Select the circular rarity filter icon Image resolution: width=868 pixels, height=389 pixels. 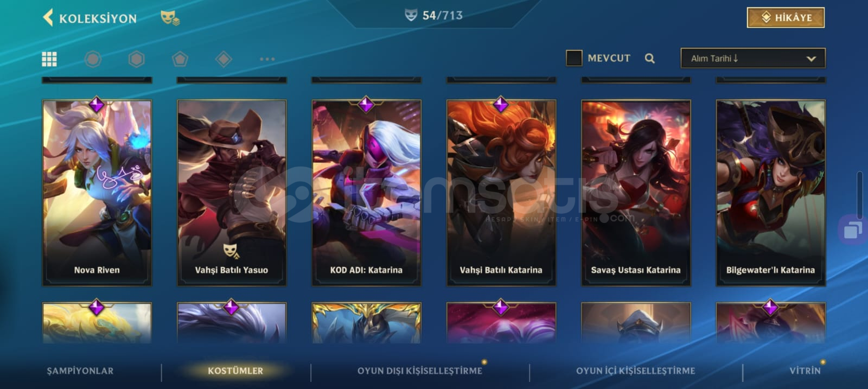pos(93,59)
